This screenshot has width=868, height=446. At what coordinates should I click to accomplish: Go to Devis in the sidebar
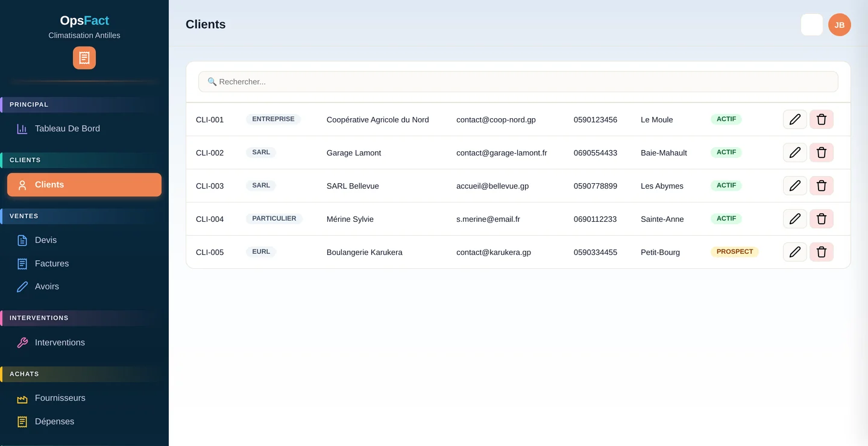click(x=84, y=240)
